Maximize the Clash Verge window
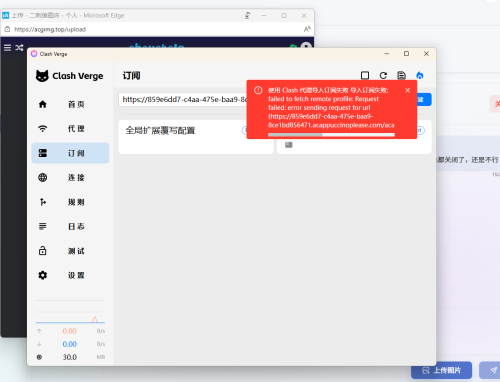This screenshot has height=382, width=500. pyautogui.click(x=406, y=54)
